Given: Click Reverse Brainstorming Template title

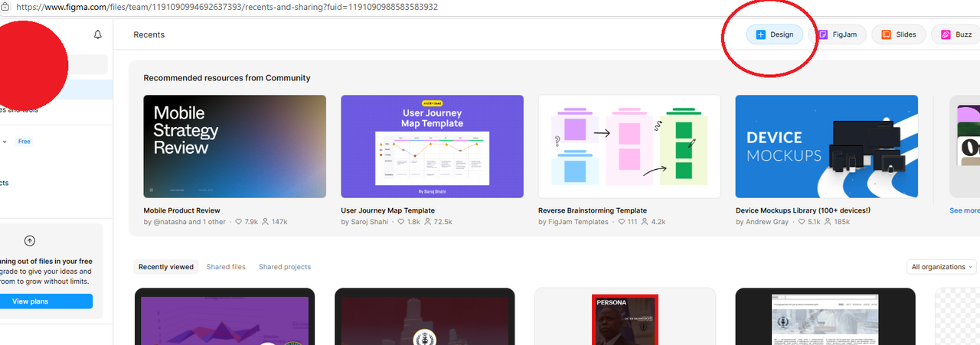Looking at the screenshot, I should (593, 210).
